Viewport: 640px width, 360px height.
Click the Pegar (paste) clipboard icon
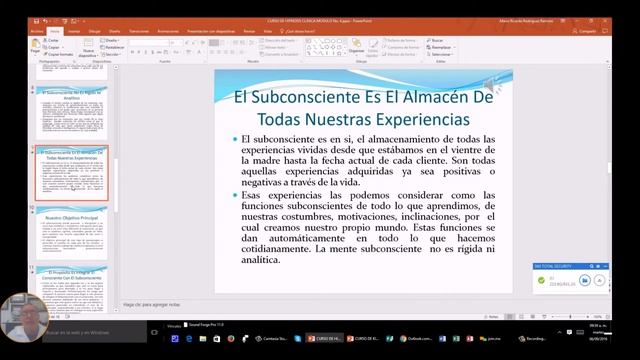pyautogui.click(x=36, y=44)
